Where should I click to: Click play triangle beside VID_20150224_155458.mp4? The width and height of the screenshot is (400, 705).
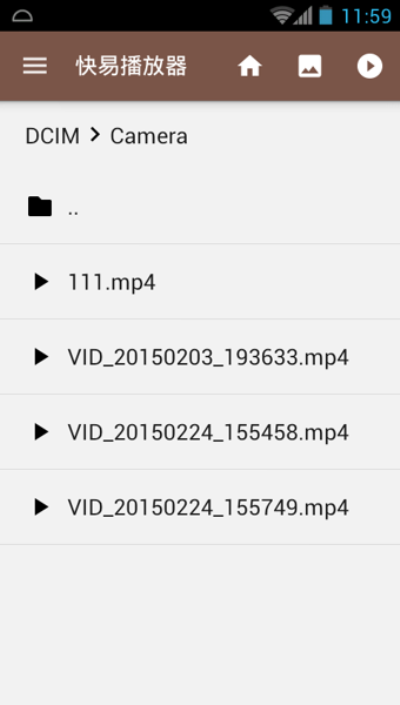pos(41,432)
